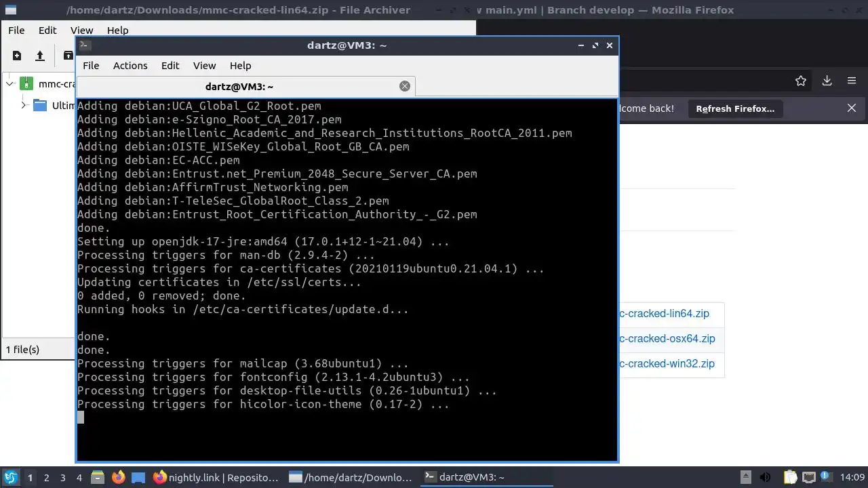Image resolution: width=868 pixels, height=488 pixels.
Task: Open the terminal Actions menu
Action: pos(130,66)
